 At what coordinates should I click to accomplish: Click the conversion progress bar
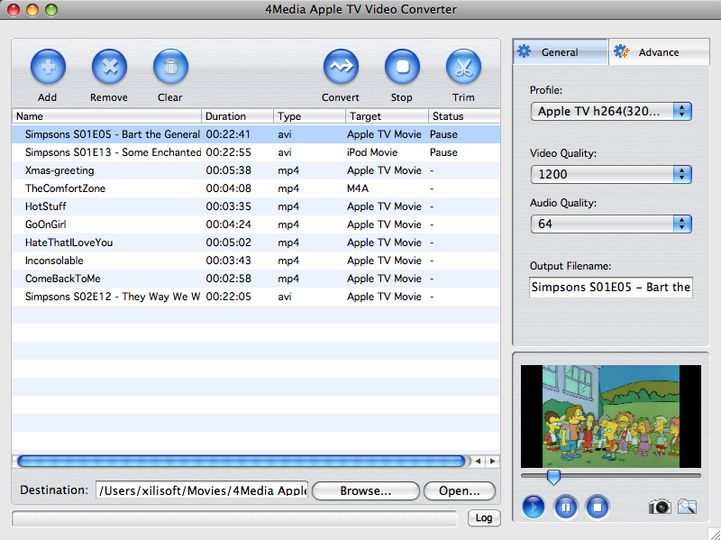[235, 518]
